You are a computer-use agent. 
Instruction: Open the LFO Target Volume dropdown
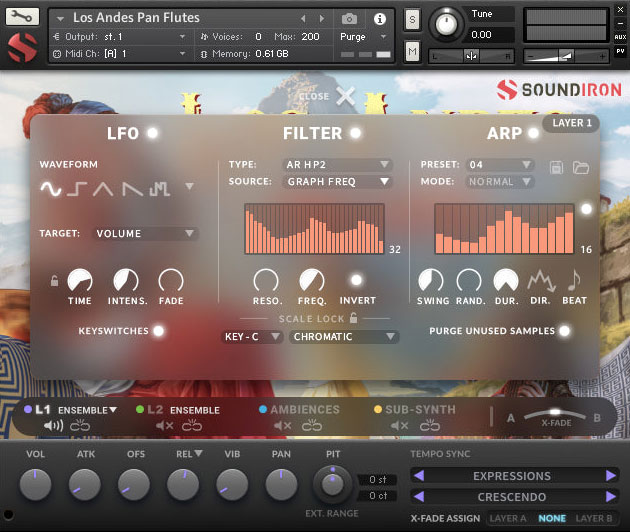[145, 233]
